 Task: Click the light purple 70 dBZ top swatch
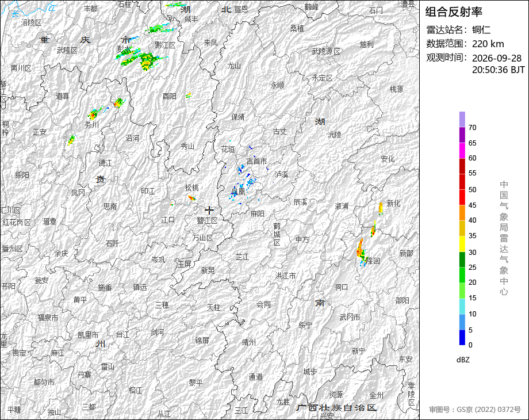pyautogui.click(x=462, y=119)
